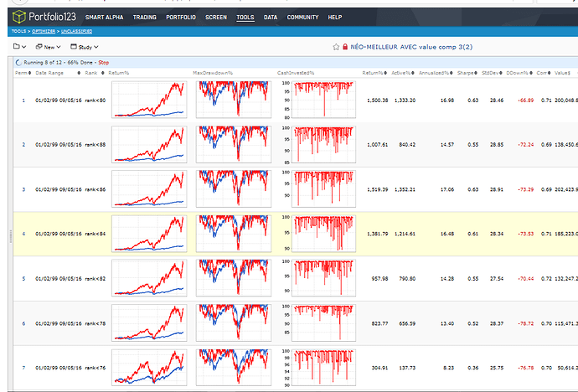Open the HELP menu
The width and height of the screenshot is (578, 392).
335,18
